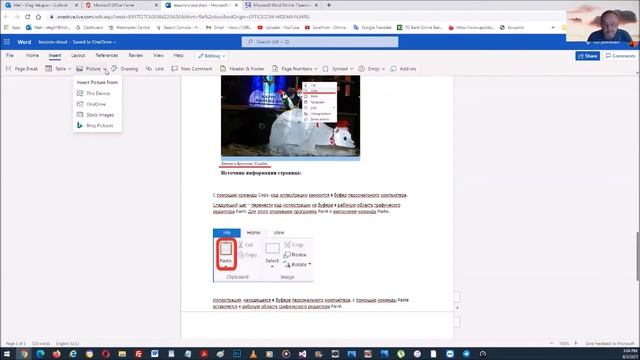The width and height of the screenshot is (640, 360).
Task: Open Visual Studio from the taskbar
Action: 302,354
